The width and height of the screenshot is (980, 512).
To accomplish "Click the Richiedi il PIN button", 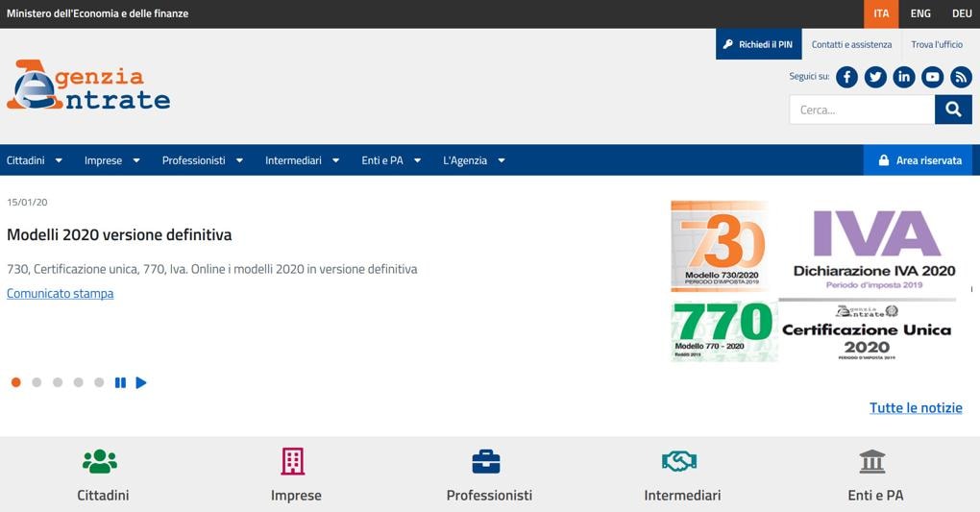I will tap(759, 44).
